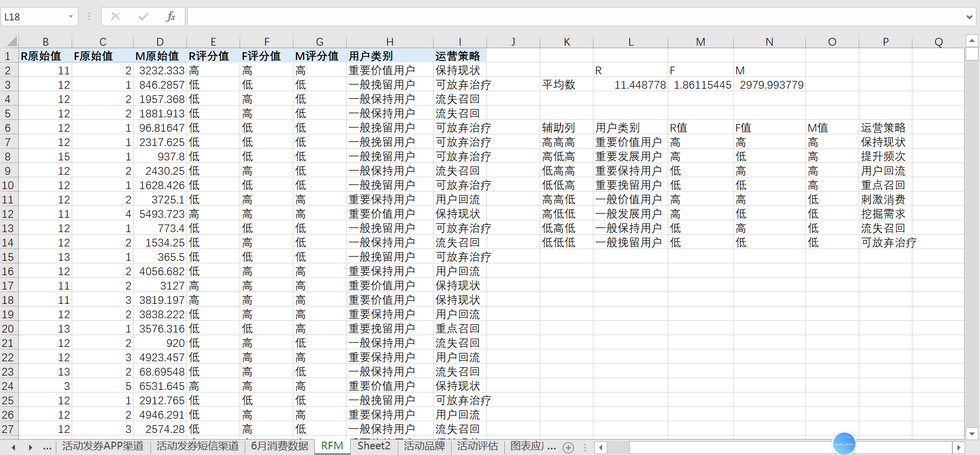Viewport: 980px width, 455px height.
Task: Click the vertical scrollbar down arrow
Action: click(972, 433)
